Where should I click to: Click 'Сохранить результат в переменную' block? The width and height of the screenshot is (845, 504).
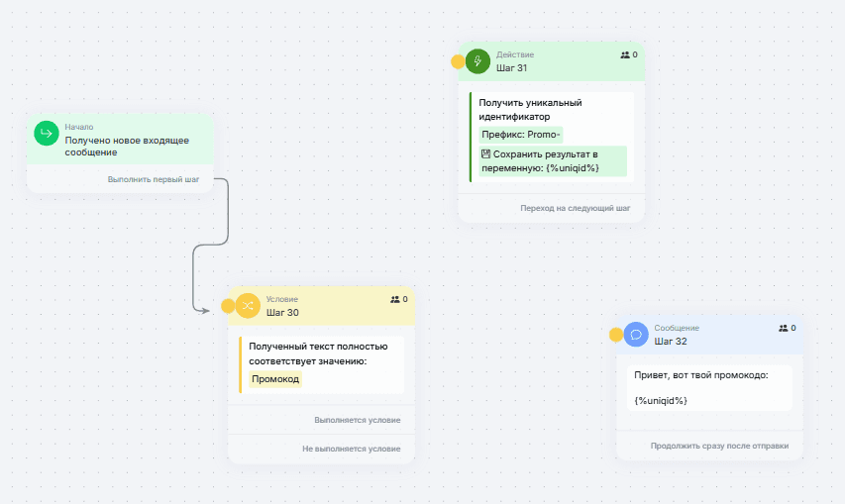(x=553, y=161)
